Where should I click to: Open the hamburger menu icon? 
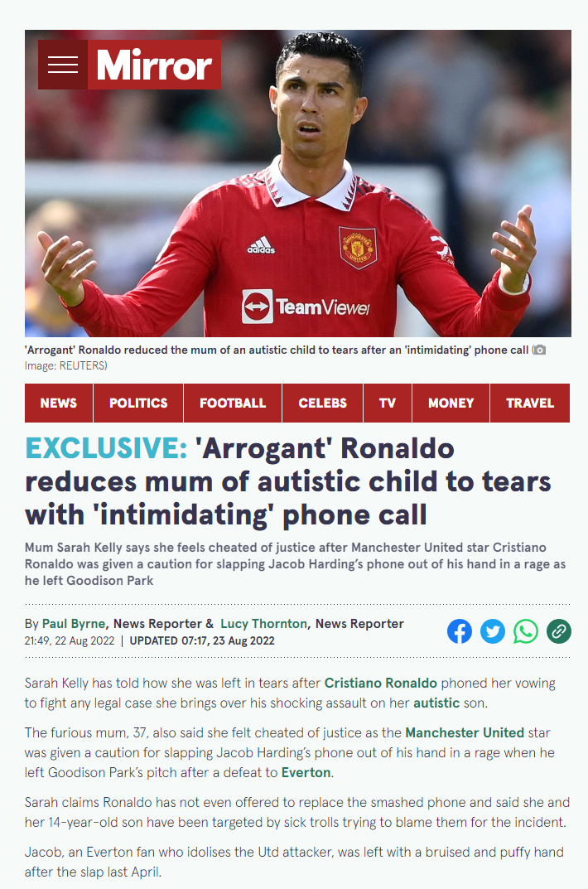click(63, 65)
